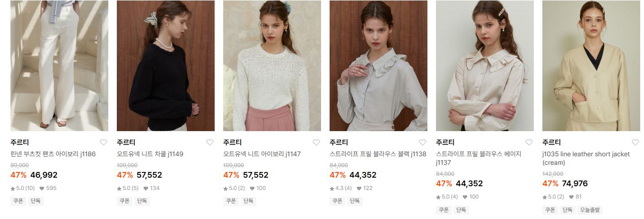Favorite 오트유넥 니트 아이보리 j1147 with heart
Screen dimensions: 644x219
[x=316, y=143]
